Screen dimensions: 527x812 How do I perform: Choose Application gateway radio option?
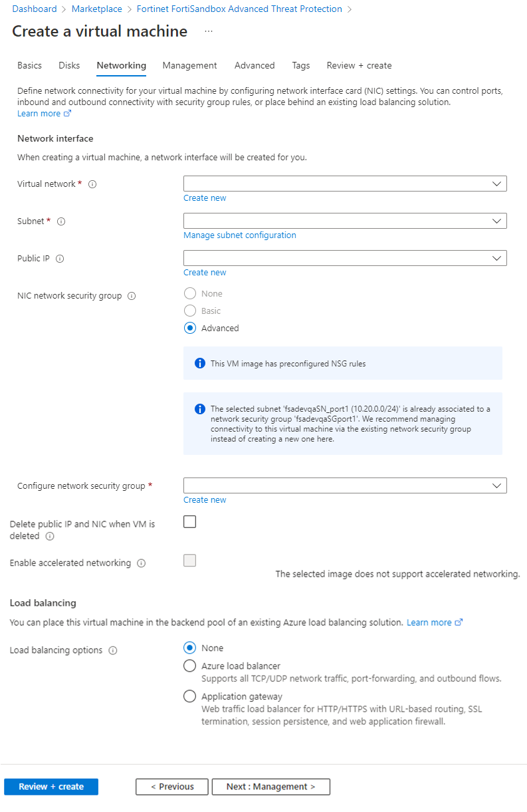pos(190,696)
